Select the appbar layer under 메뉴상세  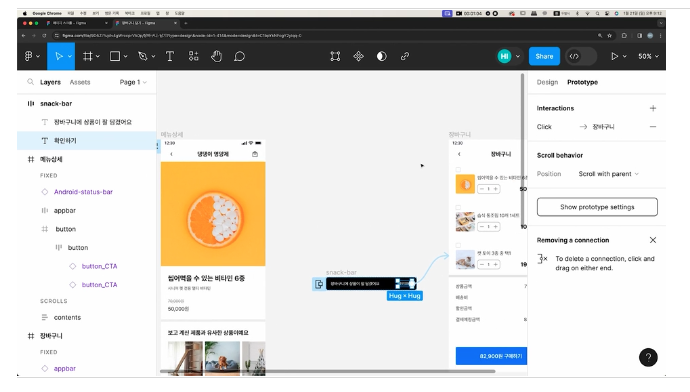[65, 210]
